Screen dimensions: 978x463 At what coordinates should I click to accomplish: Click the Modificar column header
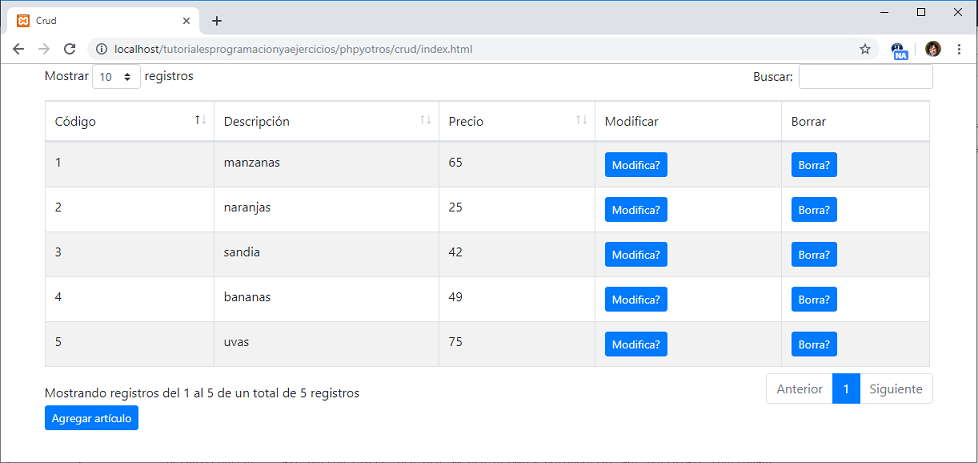click(688, 121)
